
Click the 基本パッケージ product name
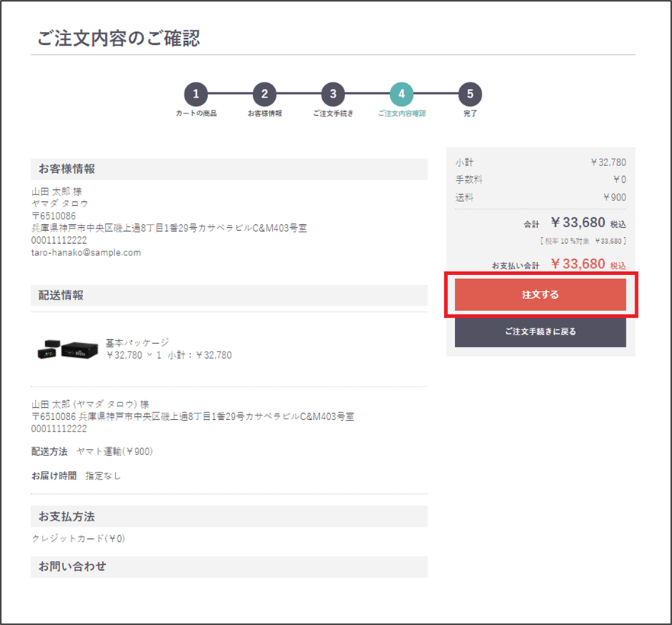(x=137, y=343)
